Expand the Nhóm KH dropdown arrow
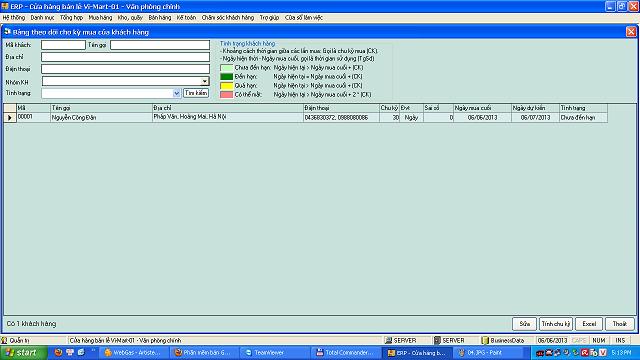Viewport: 640px width, 360px height. point(204,81)
